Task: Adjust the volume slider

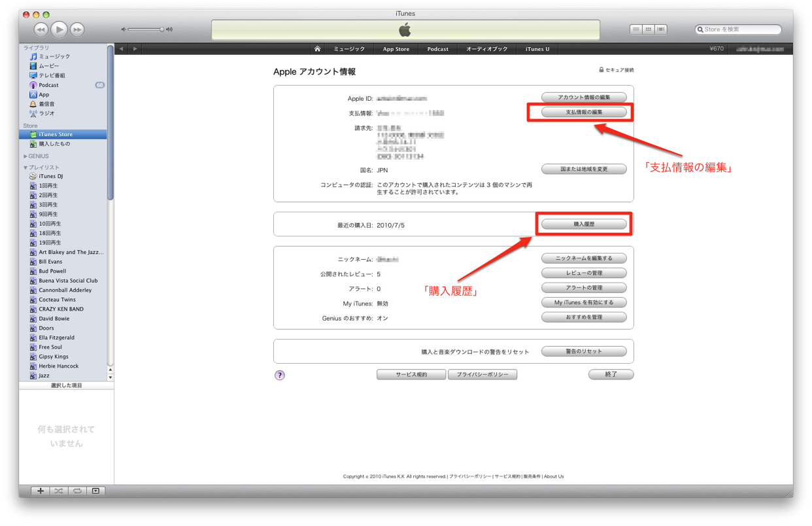Action: point(146,29)
